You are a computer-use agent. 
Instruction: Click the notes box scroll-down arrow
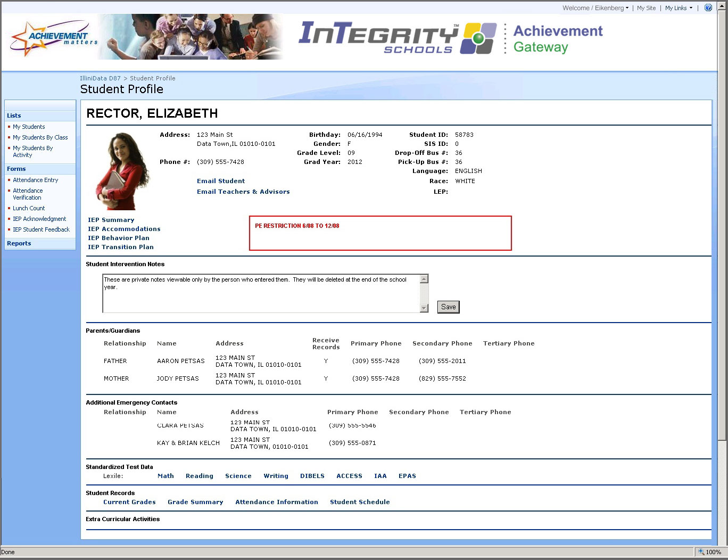[424, 308]
